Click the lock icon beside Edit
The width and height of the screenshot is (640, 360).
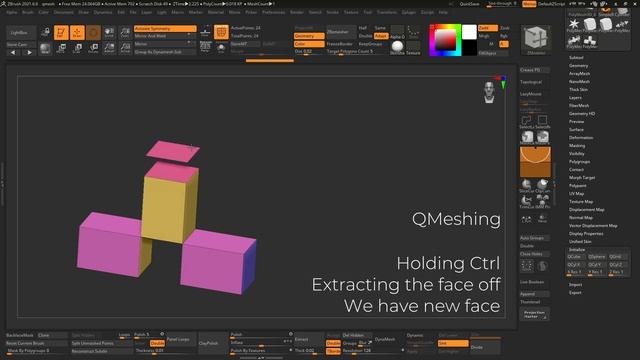[45, 33]
